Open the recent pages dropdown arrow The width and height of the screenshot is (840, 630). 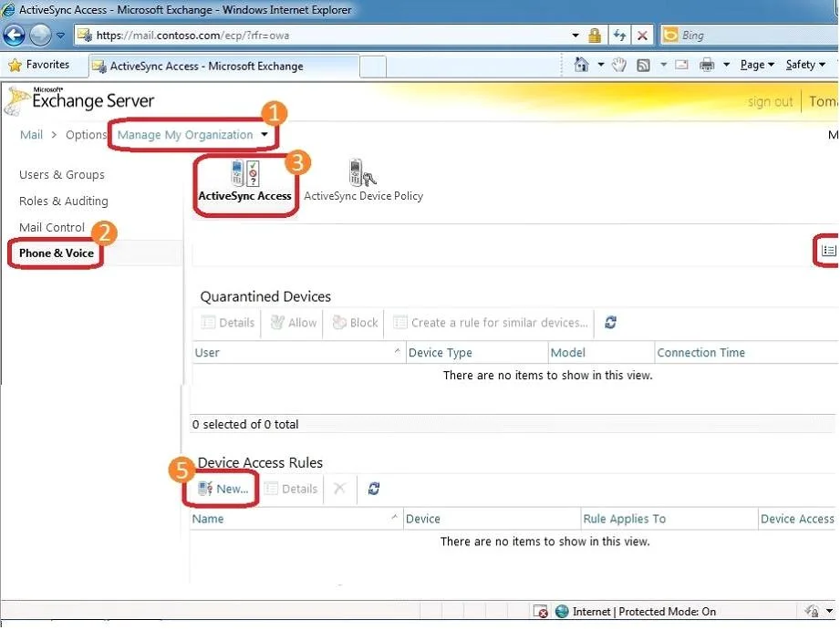click(x=60, y=36)
